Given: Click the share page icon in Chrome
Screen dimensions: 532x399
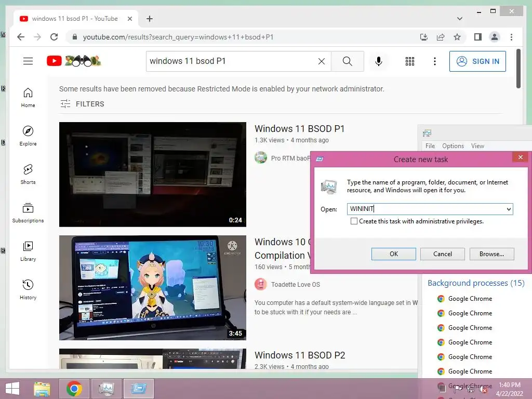Looking at the screenshot, I should tap(441, 37).
